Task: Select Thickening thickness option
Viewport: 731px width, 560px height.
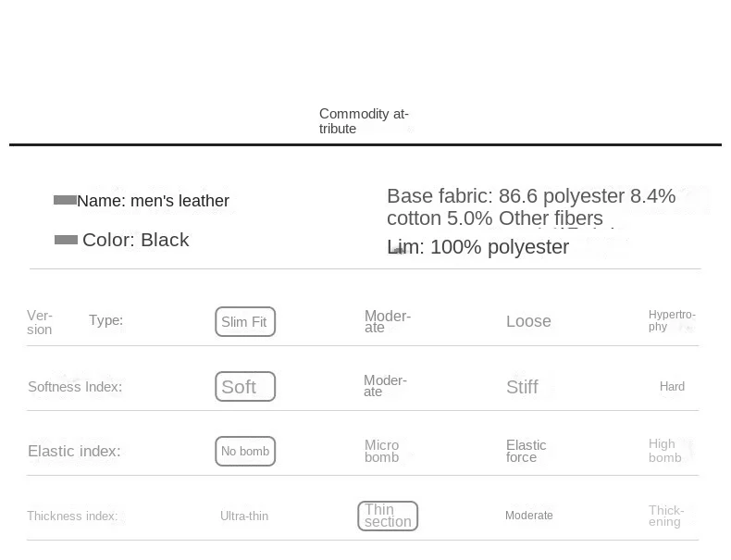Action: click(666, 516)
